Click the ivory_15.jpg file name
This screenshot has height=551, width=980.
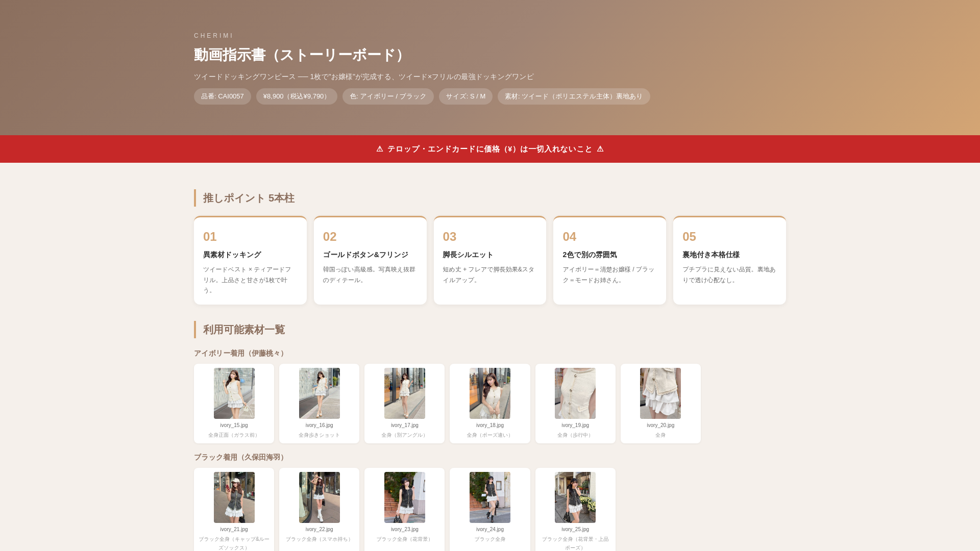[234, 425]
